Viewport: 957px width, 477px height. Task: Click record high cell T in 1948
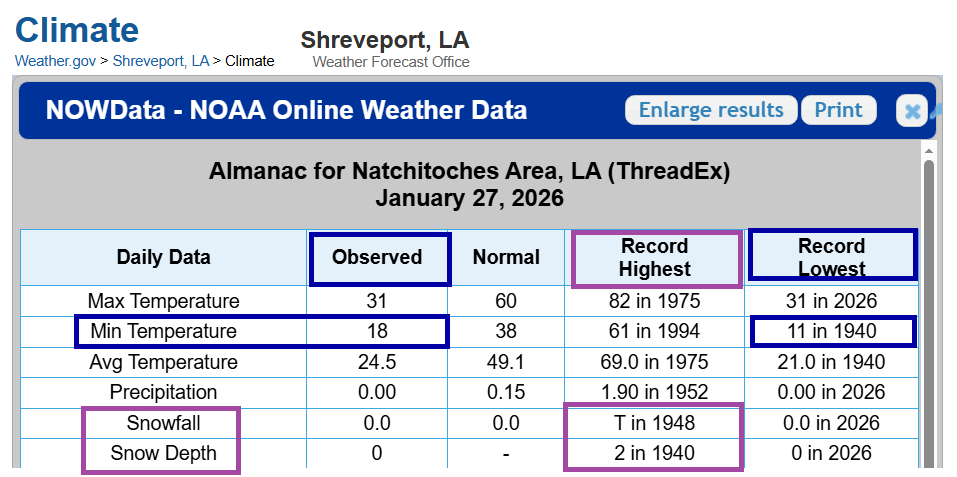point(654,423)
